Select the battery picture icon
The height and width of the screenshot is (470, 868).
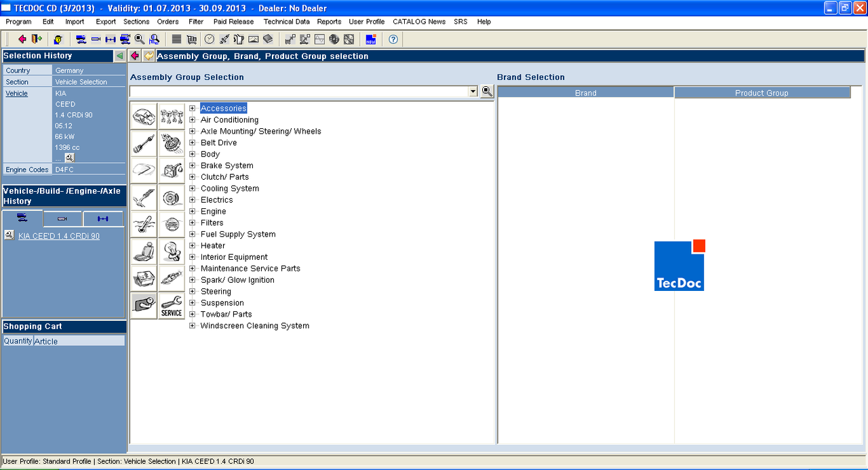point(144,279)
